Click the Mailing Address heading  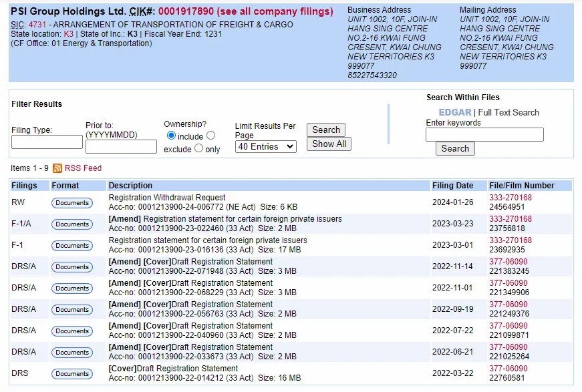point(488,10)
